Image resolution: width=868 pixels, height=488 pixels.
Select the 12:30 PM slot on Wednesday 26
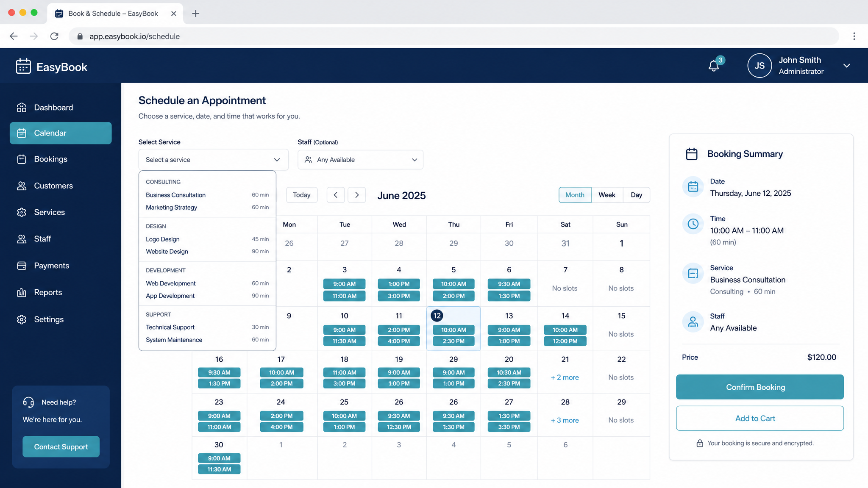click(399, 427)
